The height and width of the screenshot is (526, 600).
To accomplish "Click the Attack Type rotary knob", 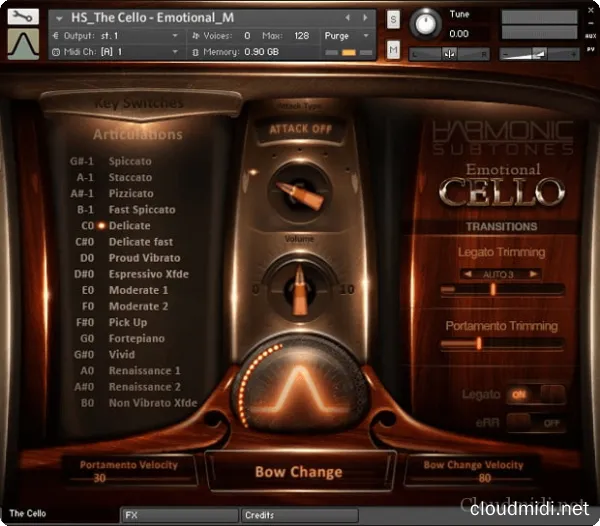I will [x=300, y=191].
